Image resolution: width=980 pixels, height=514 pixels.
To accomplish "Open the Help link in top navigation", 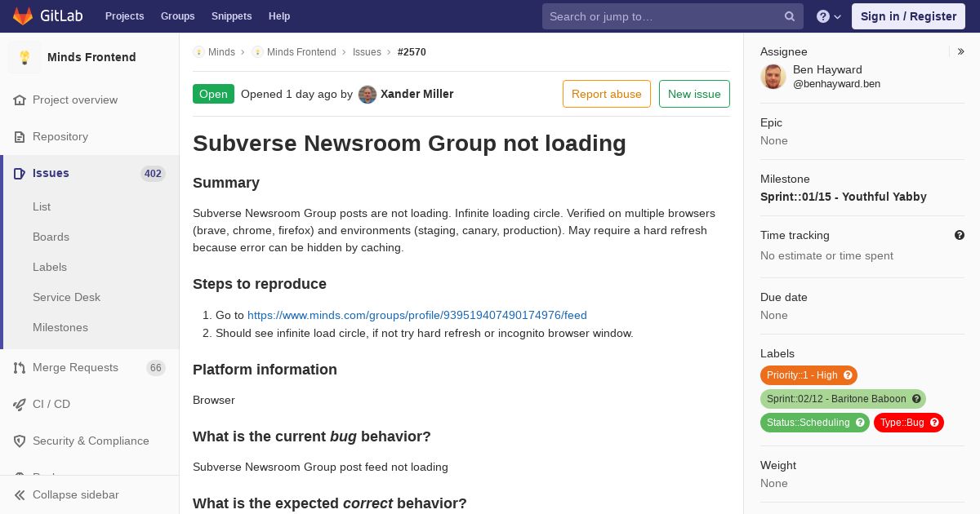I will 279,16.
